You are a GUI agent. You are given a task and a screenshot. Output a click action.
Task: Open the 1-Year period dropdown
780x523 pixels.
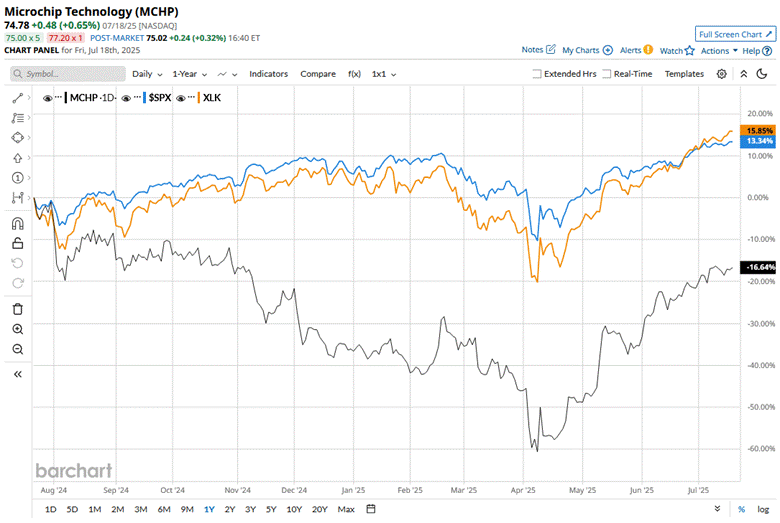[x=190, y=74]
